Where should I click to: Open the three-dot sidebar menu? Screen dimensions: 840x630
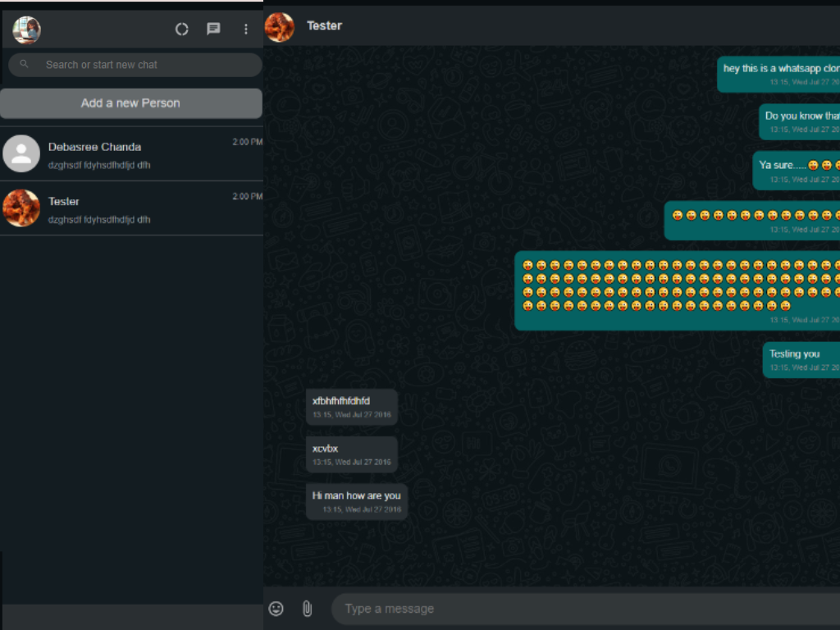tap(246, 29)
